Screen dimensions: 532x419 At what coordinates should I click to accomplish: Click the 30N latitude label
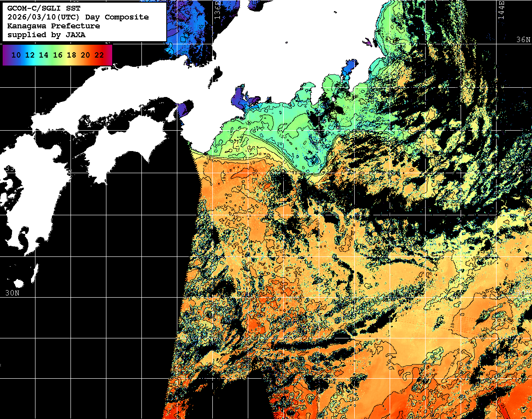pyautogui.click(x=12, y=293)
